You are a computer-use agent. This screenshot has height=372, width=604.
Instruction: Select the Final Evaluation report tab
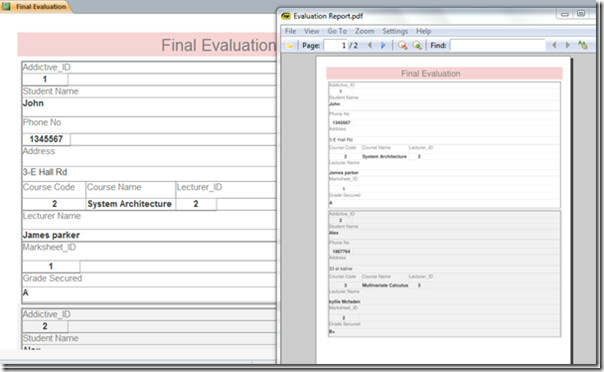click(x=36, y=7)
